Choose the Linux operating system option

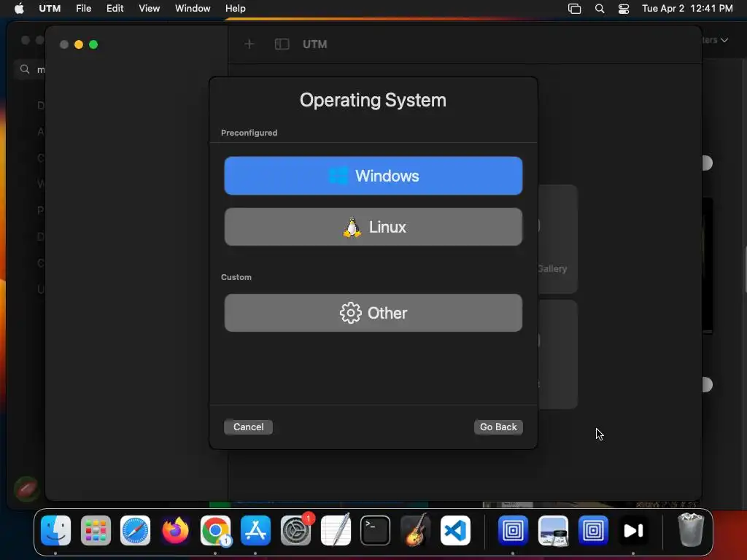[373, 227]
